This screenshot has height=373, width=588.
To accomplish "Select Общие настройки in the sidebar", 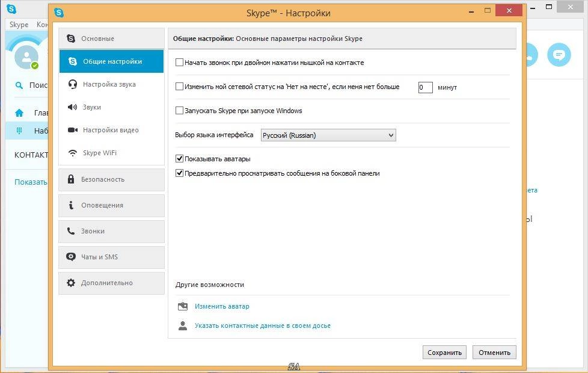I will click(111, 61).
